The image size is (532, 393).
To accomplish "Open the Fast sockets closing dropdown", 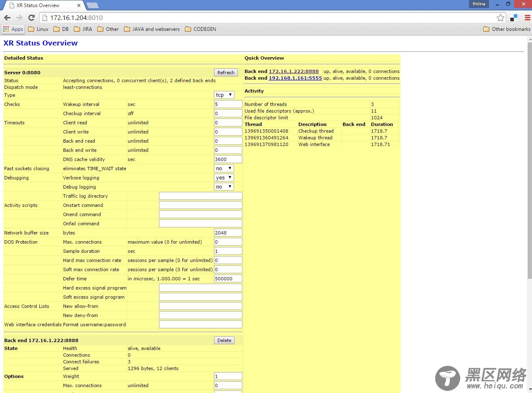I will (224, 169).
